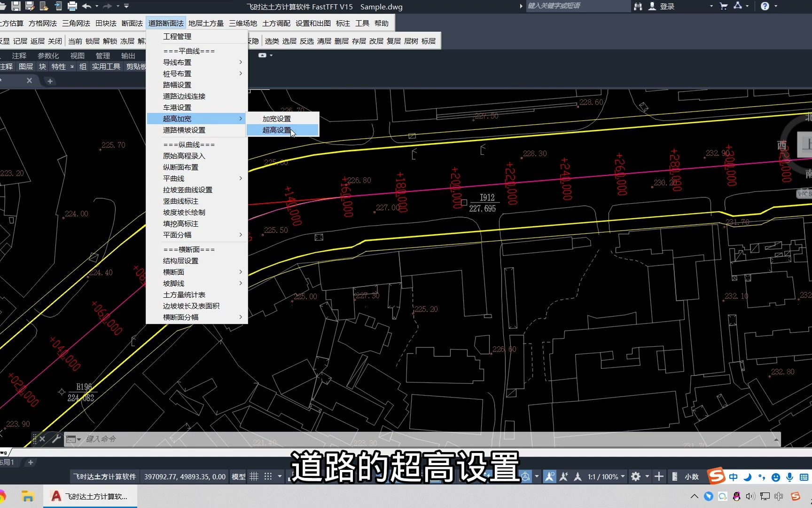812x508 pixels.
Task: Expand the 横断面 submenu
Action: (x=240, y=272)
